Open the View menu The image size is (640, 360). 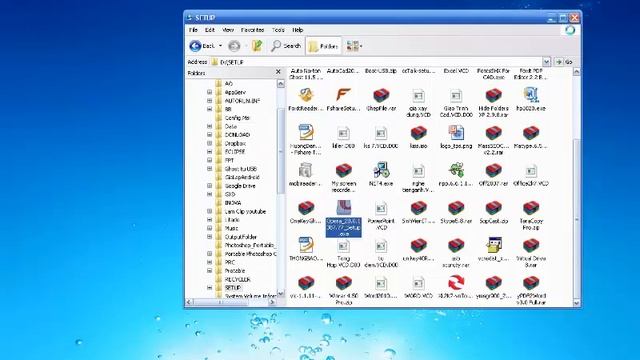228,30
